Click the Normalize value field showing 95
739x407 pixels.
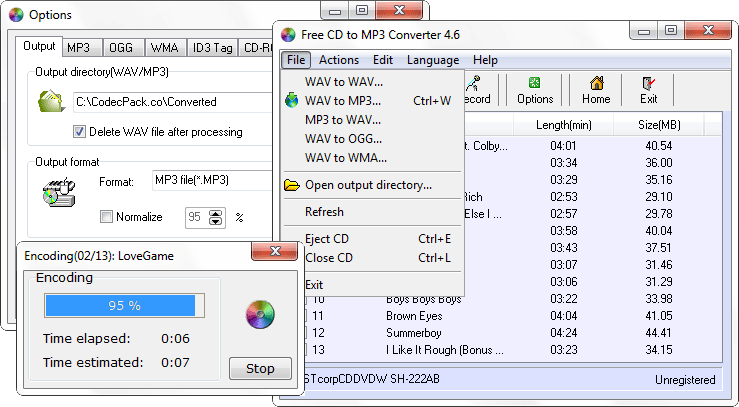pos(197,217)
